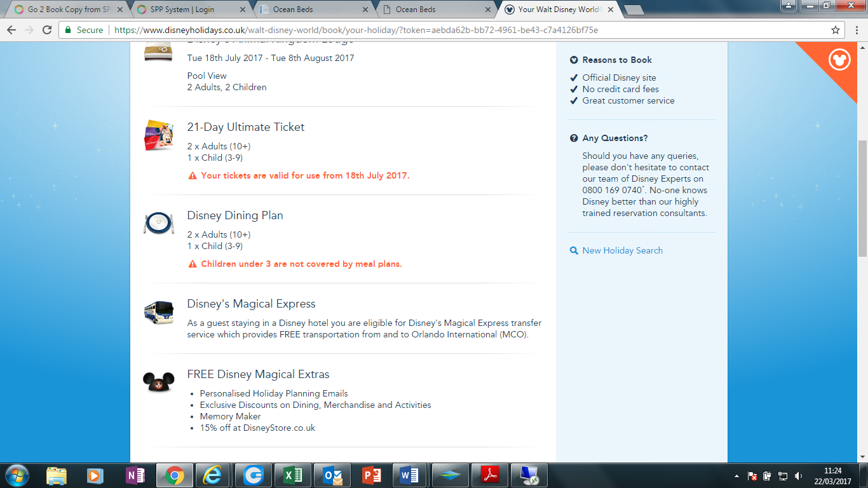The image size is (868, 488).
Task: Click the 0800 169 0740 phone number
Action: (611, 190)
